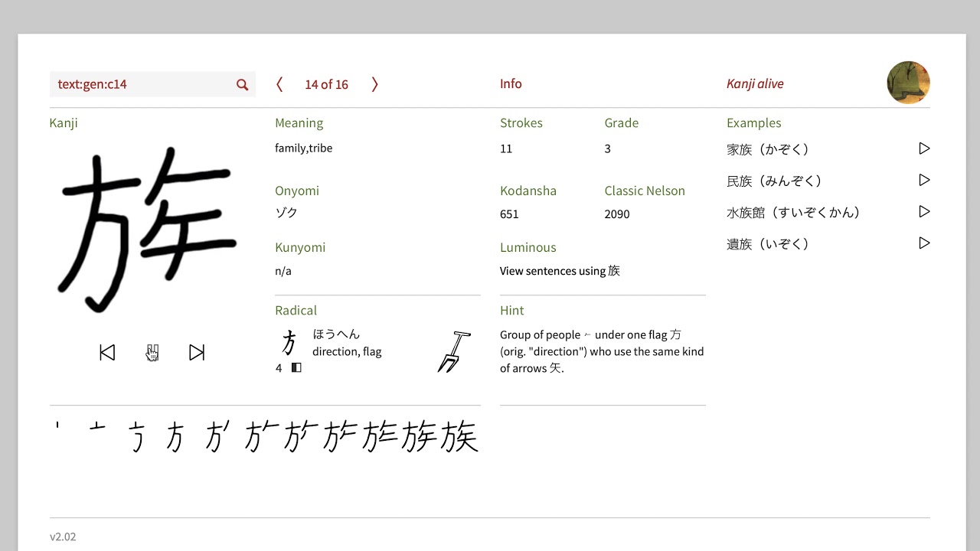
Task: Click the radical name ほうへん
Action: 336,334
